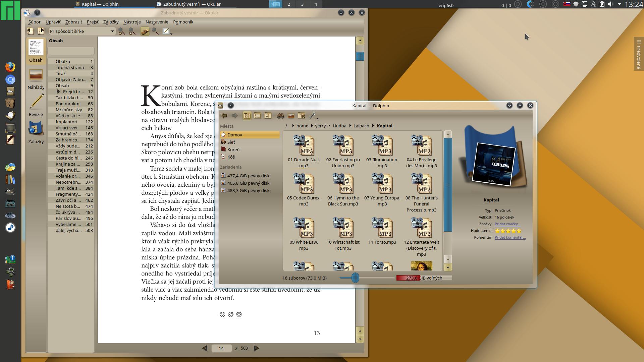Screen dimensions: 644x362
Task: Toggle the Browse hand tool in Okular
Action: click(x=145, y=31)
